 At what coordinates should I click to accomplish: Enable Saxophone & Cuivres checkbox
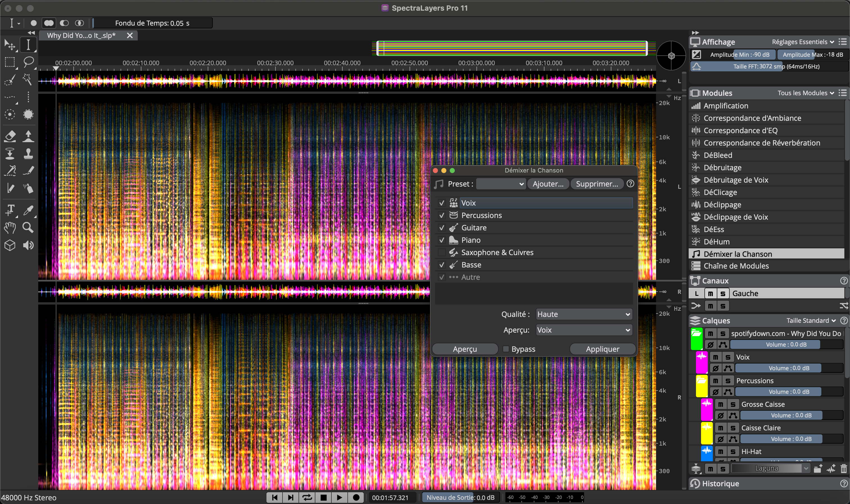point(442,252)
